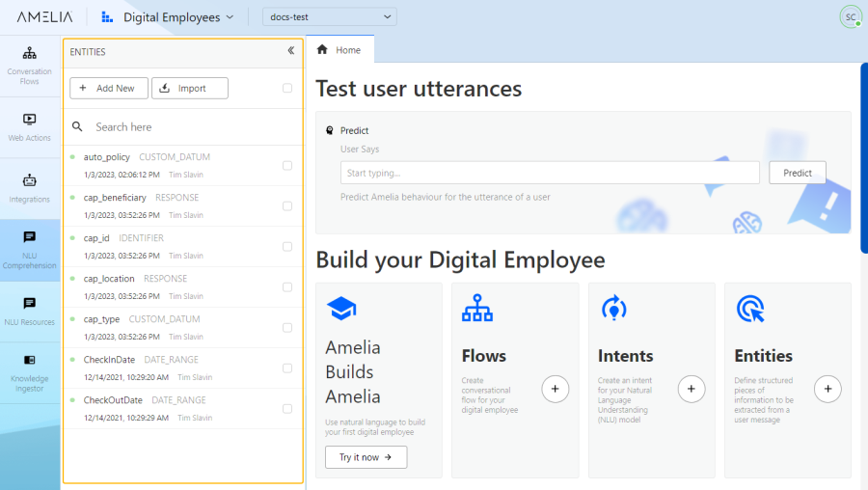
Task: Click the Entities card cursor icon
Action: (x=750, y=309)
